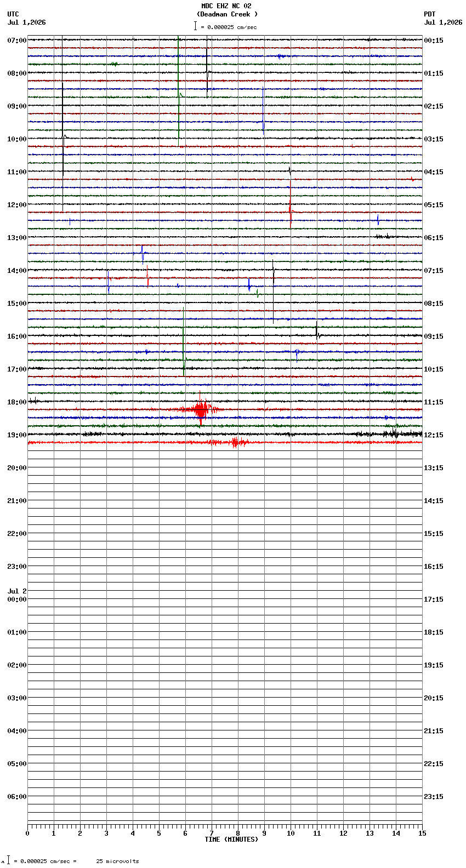The width and height of the screenshot is (466, 868).
Task: Click the '11:15' PDT time label
Action: tap(434, 402)
